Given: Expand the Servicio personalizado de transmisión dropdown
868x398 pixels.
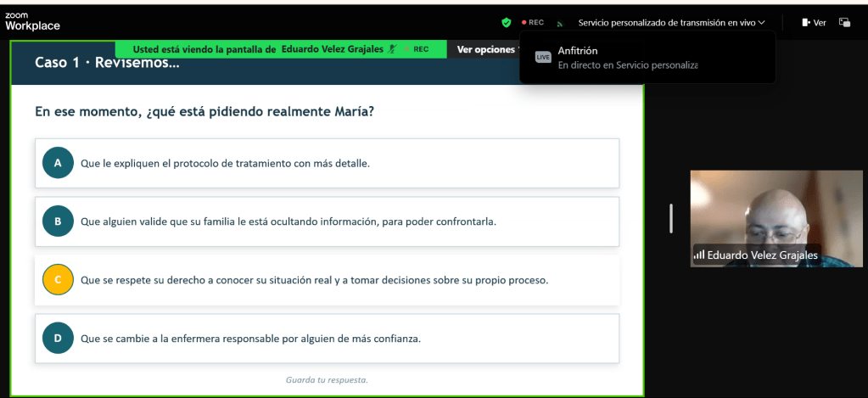Looking at the screenshot, I should [x=671, y=23].
